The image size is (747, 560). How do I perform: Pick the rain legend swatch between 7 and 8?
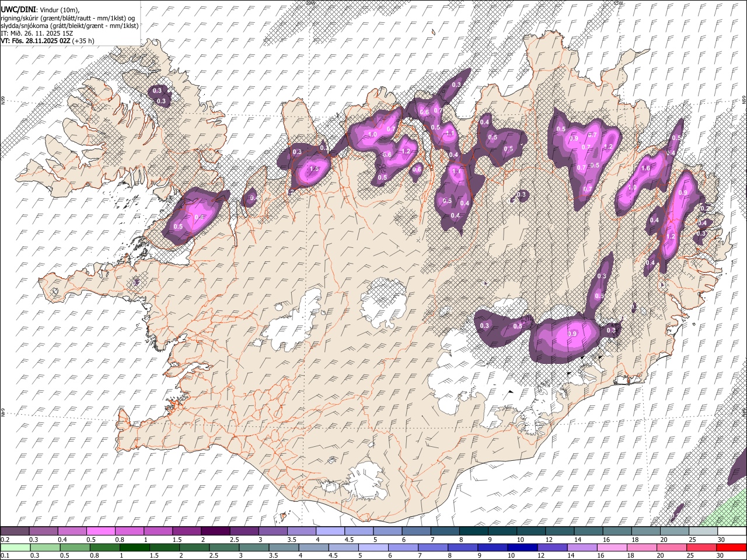point(433,547)
